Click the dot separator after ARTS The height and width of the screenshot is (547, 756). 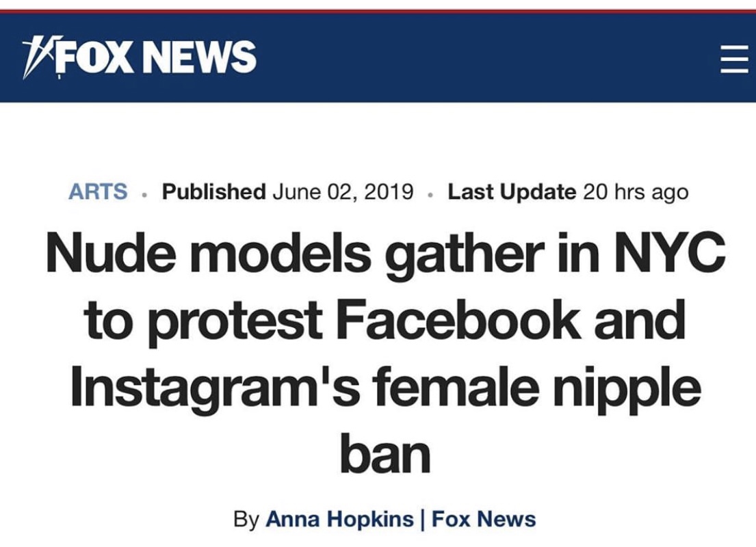[144, 194]
